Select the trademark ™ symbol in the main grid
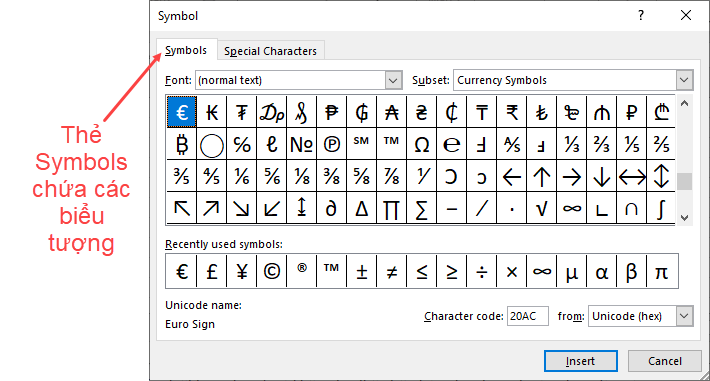 pyautogui.click(x=391, y=144)
